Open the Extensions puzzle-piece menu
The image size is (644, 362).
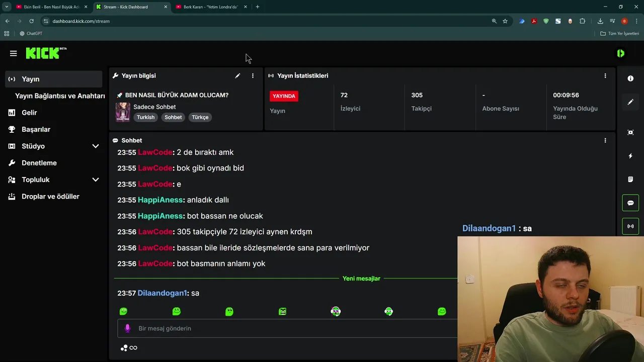coord(582,21)
